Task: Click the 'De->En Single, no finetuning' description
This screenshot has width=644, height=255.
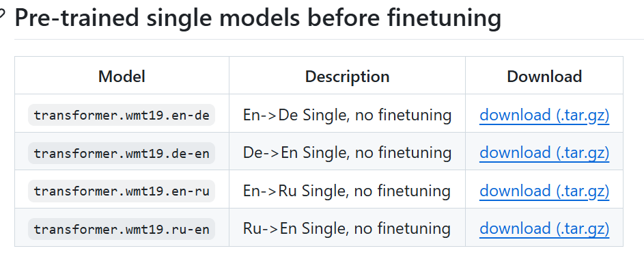Action: click(x=347, y=153)
